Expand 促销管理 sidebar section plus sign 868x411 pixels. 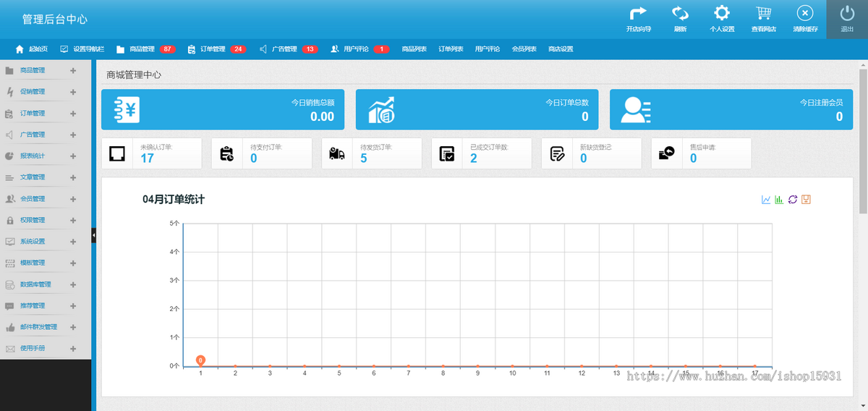[x=73, y=92]
